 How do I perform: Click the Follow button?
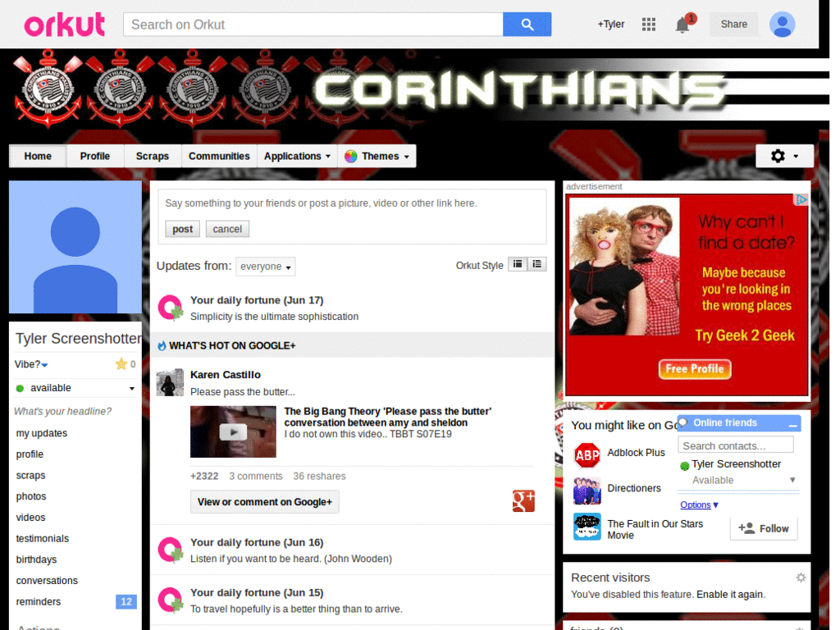(x=764, y=528)
